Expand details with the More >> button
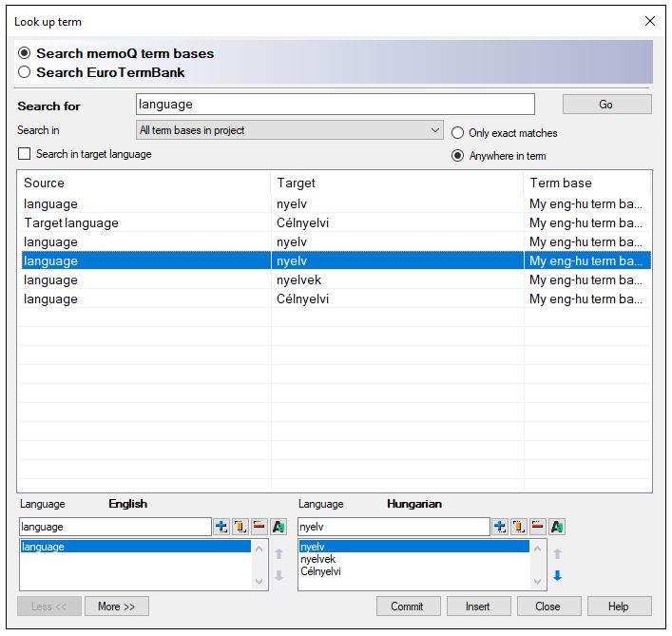The image size is (672, 636). 117,607
